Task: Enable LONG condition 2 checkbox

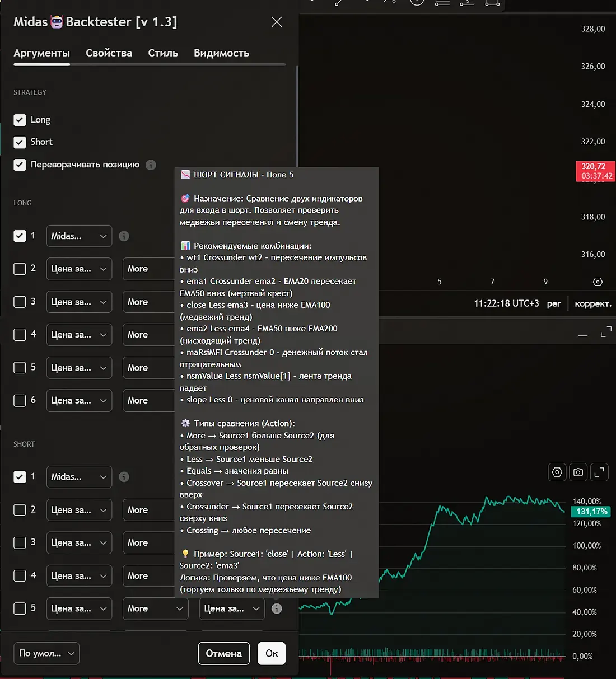Action: tap(20, 269)
